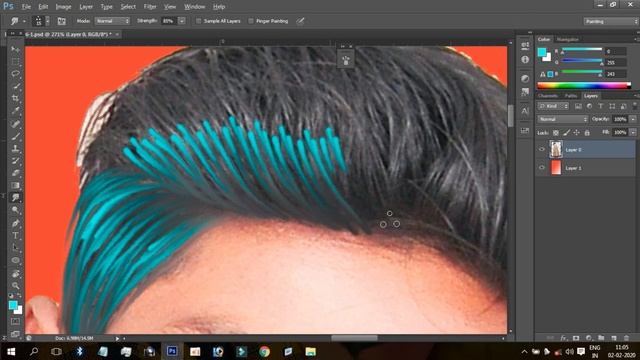This screenshot has height=360, width=640.
Task: Select the Eyedropper tool
Action: tap(16, 111)
